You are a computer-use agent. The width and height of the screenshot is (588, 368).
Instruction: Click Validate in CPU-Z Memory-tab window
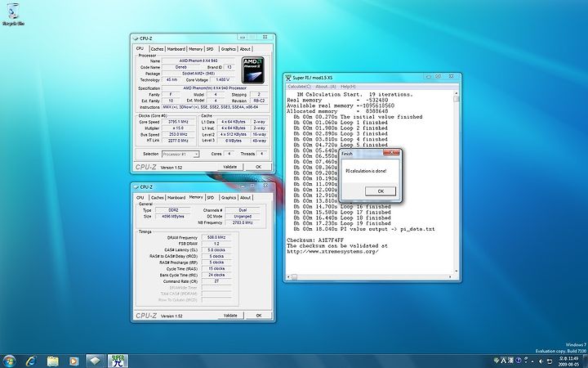tap(230, 316)
